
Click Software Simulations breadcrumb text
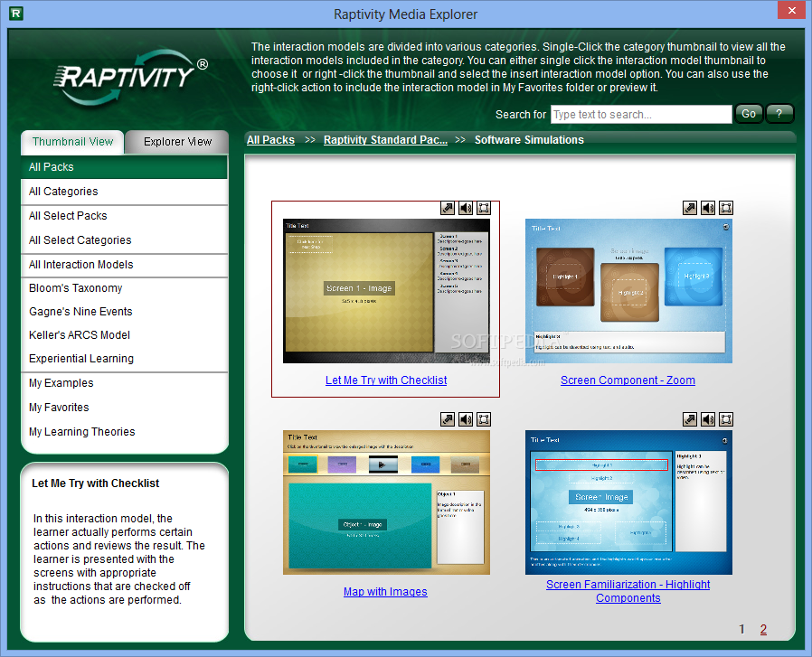[x=529, y=140]
